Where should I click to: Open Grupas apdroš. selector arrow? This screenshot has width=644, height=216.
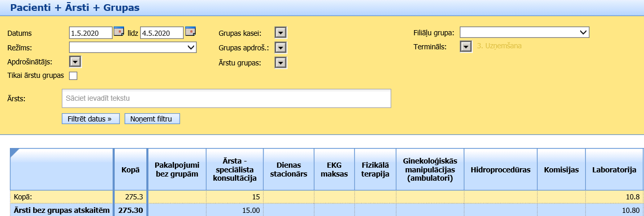point(280,48)
